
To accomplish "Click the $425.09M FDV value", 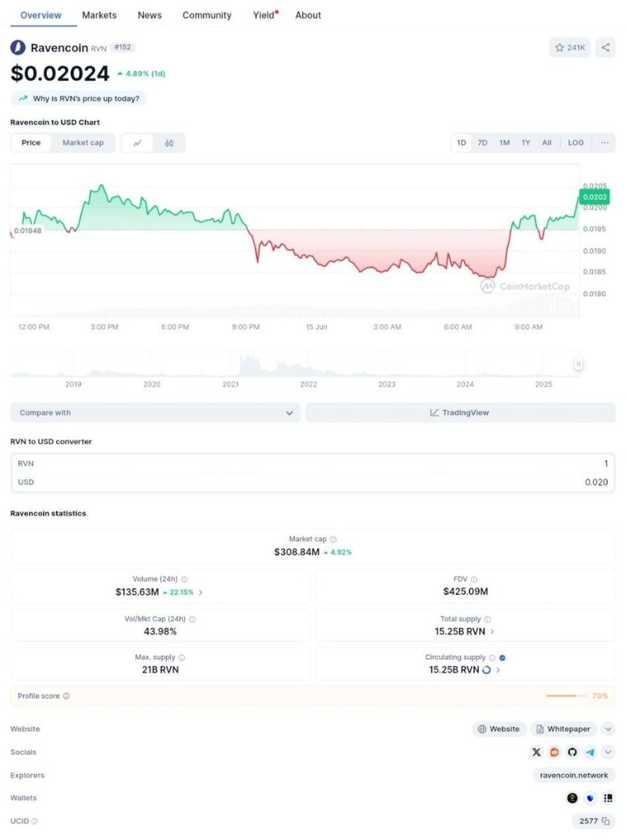I will tap(466, 592).
